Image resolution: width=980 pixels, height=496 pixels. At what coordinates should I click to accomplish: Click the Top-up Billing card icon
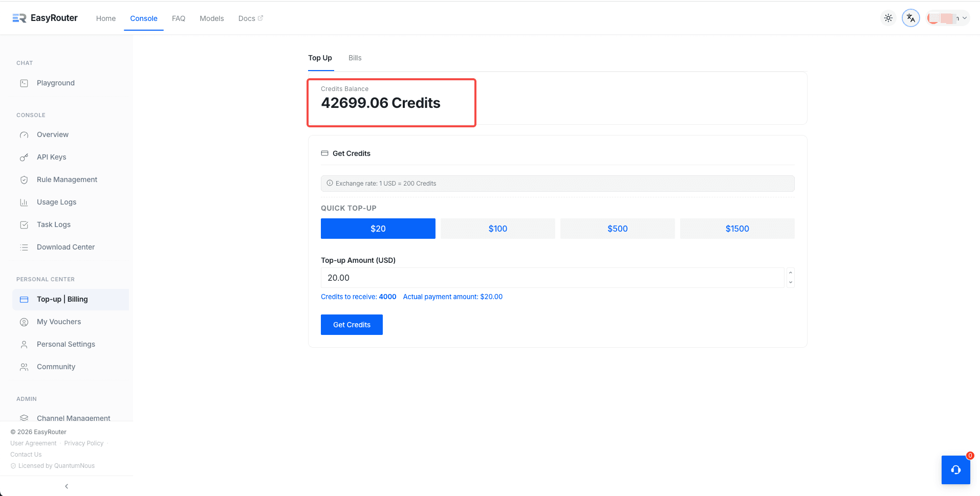coord(24,300)
